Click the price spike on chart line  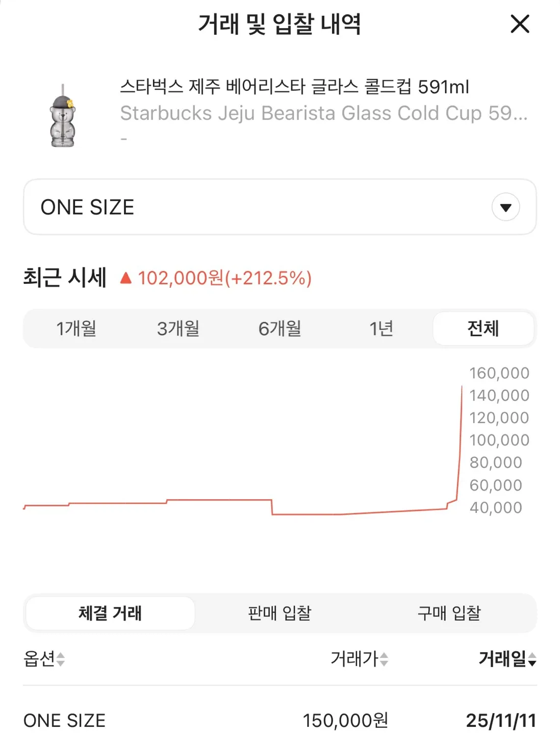coord(460,439)
